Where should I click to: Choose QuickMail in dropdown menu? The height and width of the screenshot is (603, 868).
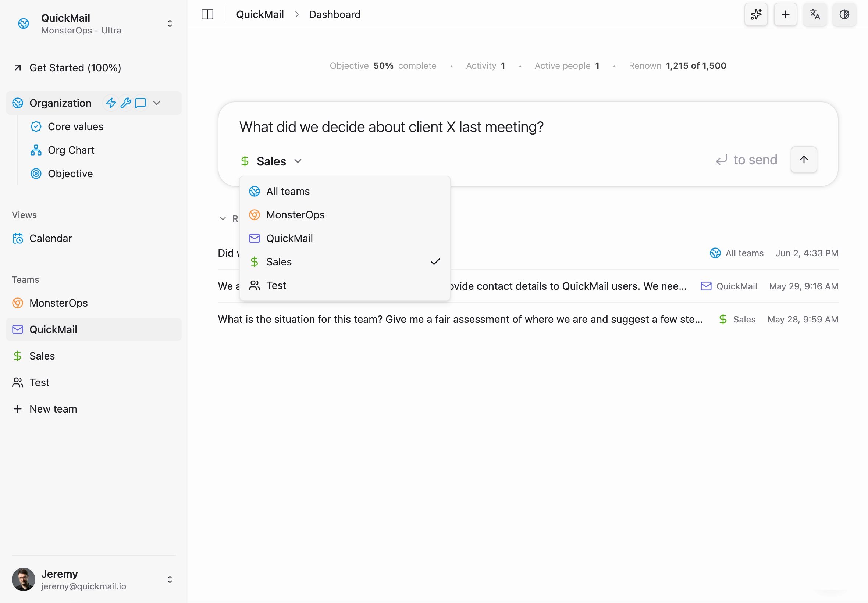pos(345,238)
